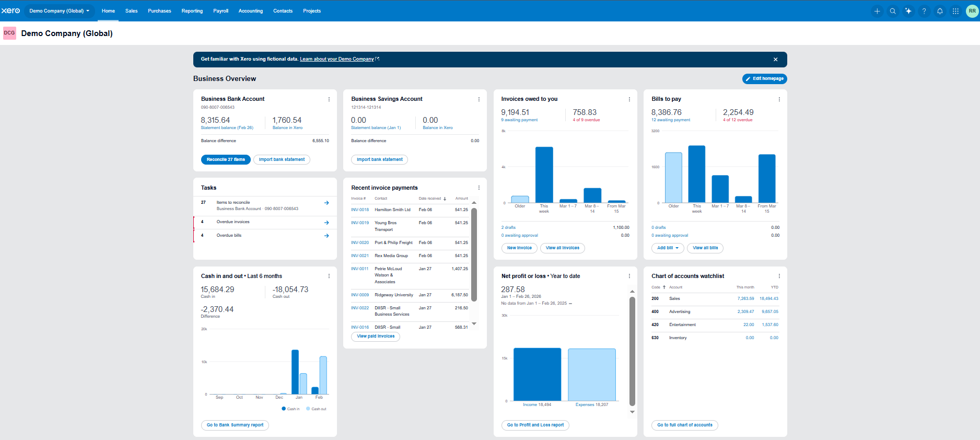This screenshot has height=440, width=980.
Task: Open the Payroll menu
Action: click(221, 11)
